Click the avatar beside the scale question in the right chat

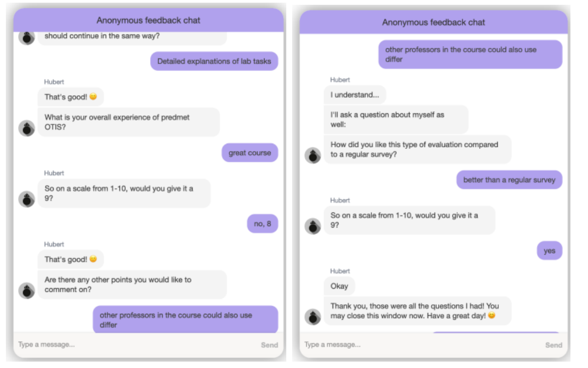tap(313, 226)
